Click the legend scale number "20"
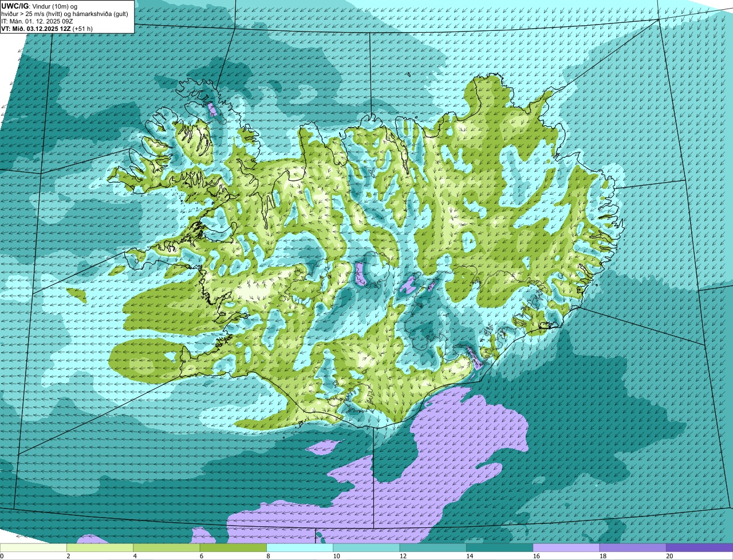Viewport: 733px width, 560px height. point(669,556)
